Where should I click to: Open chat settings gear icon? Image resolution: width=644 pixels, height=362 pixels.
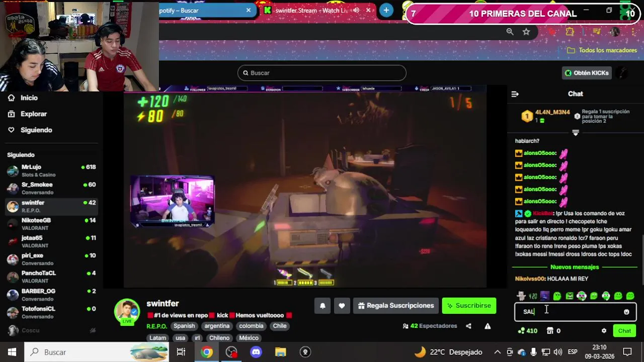[604, 331]
